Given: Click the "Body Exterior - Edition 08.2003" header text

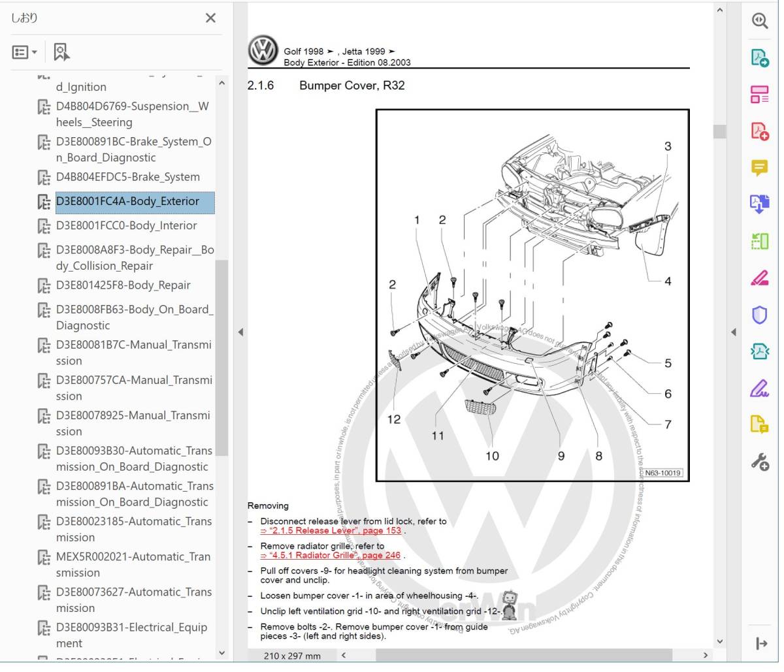Looking at the screenshot, I should pyautogui.click(x=347, y=63).
